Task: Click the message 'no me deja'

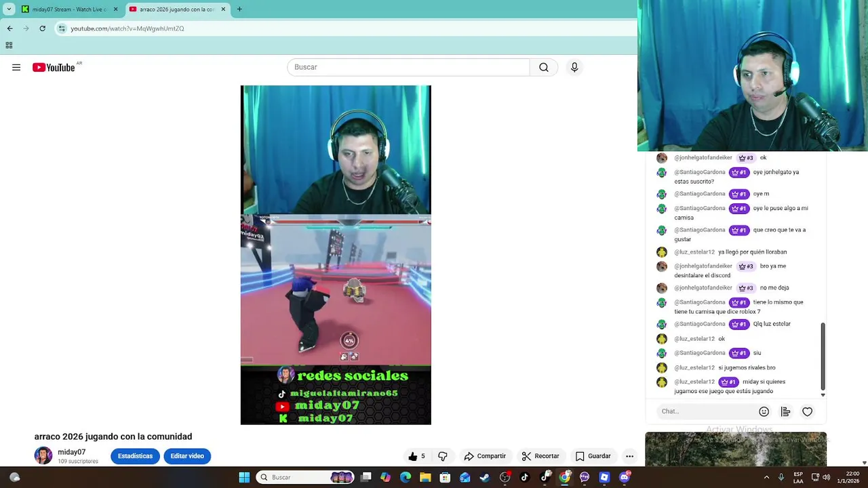Action: (774, 288)
